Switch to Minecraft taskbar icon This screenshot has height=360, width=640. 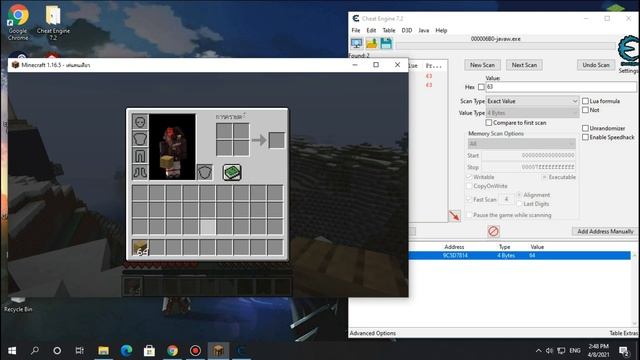[218, 351]
